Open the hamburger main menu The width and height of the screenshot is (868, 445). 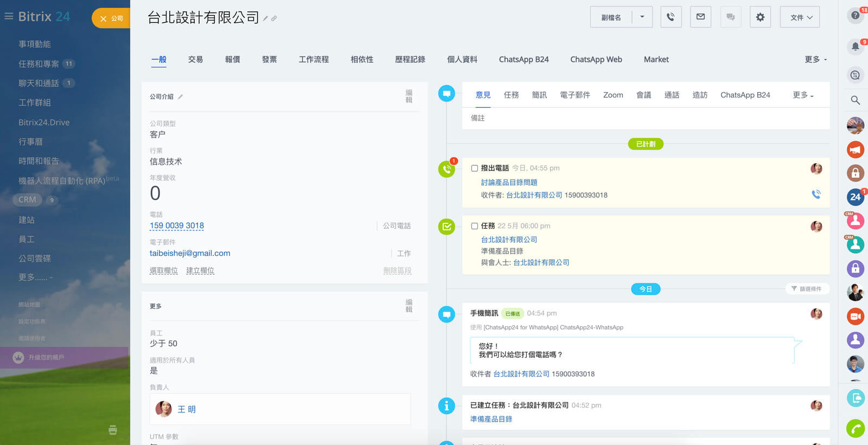pyautogui.click(x=9, y=16)
